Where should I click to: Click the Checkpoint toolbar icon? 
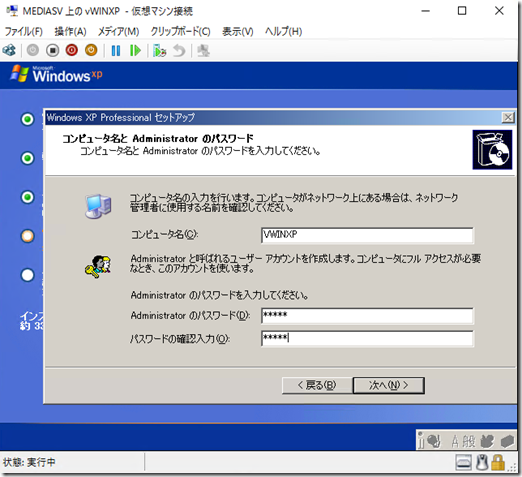(159, 51)
